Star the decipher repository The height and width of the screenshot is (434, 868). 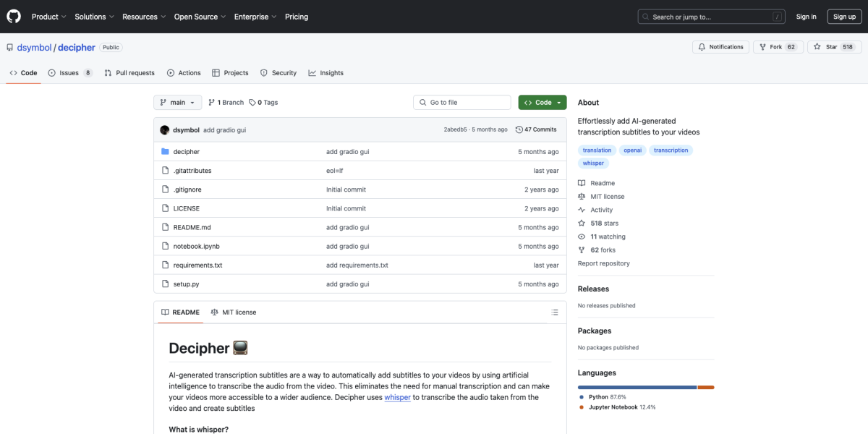pos(826,47)
